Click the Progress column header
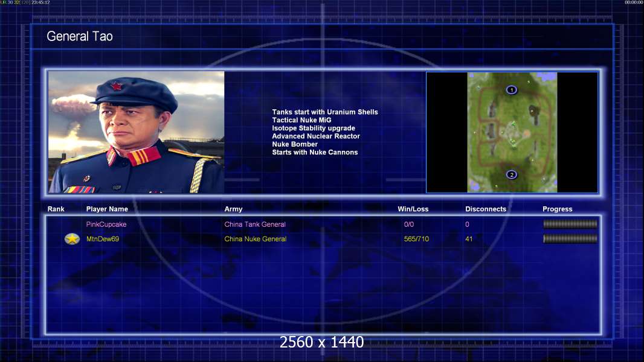The image size is (644, 362). [x=558, y=209]
